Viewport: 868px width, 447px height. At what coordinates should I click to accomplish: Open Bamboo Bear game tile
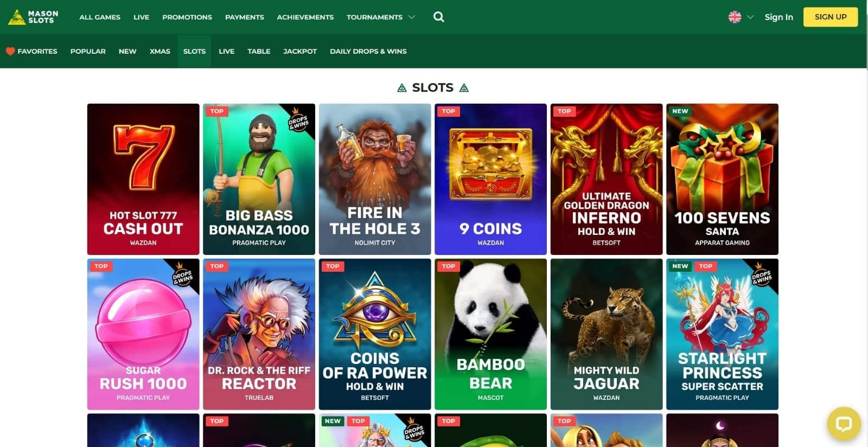490,334
